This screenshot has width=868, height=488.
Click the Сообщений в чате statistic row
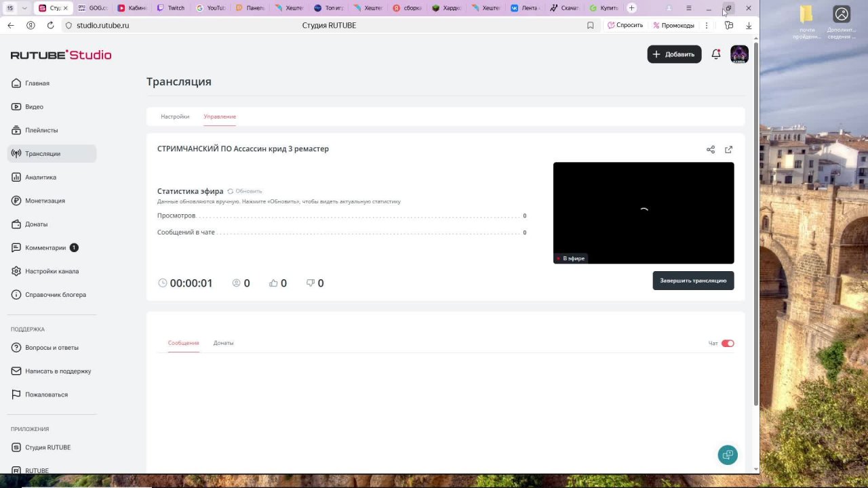(x=342, y=232)
